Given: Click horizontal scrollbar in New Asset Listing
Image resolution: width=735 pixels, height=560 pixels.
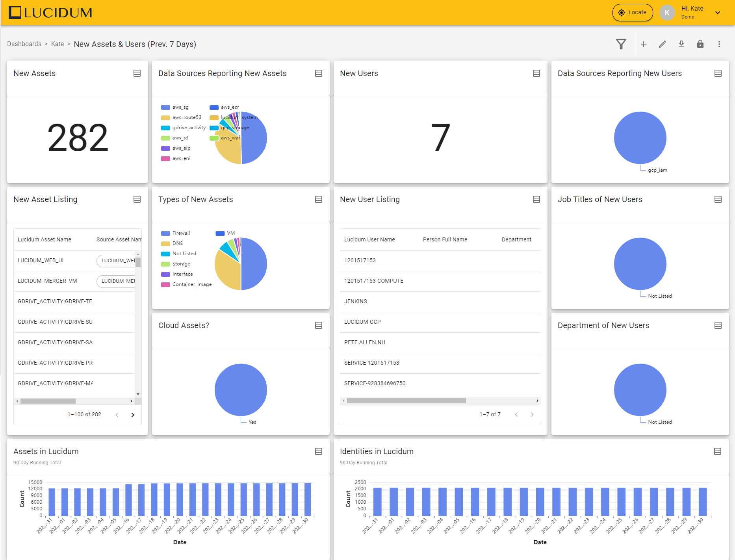Looking at the screenshot, I should tap(48, 401).
